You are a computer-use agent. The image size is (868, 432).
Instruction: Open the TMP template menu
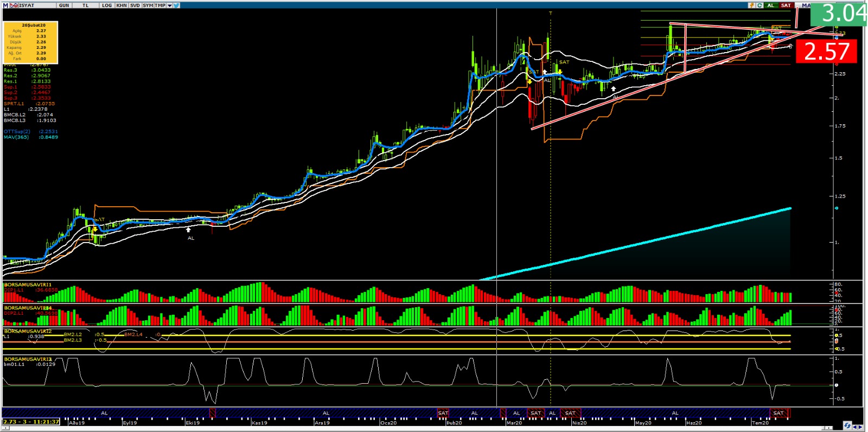160,5
